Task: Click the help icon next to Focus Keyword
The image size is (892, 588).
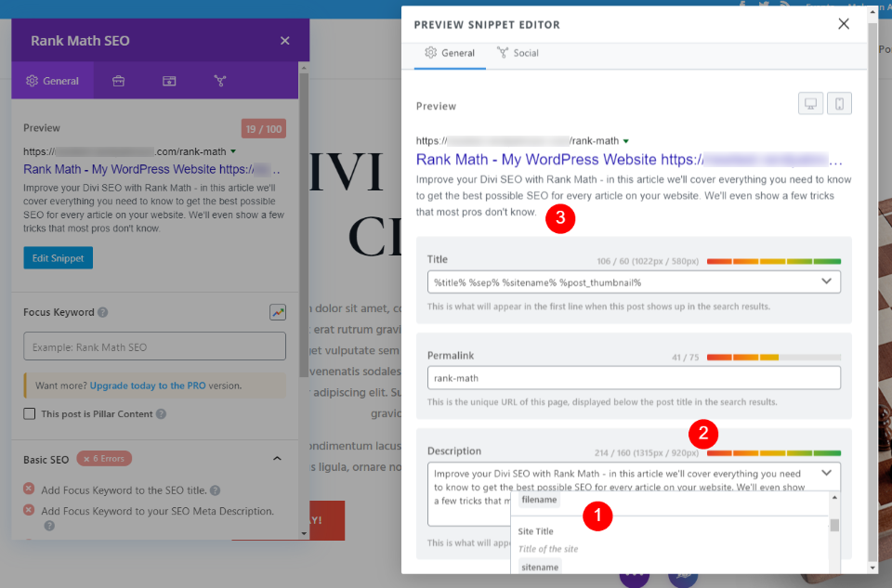Action: click(x=102, y=312)
